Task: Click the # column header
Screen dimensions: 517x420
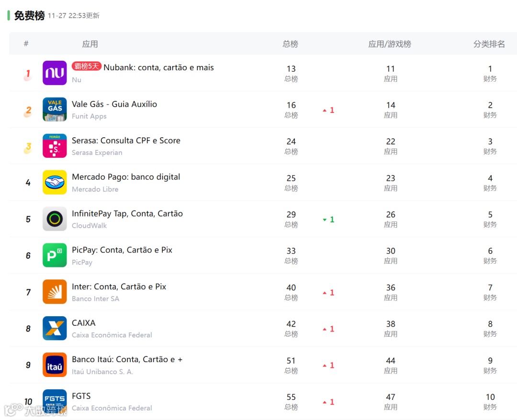Action: pos(26,44)
